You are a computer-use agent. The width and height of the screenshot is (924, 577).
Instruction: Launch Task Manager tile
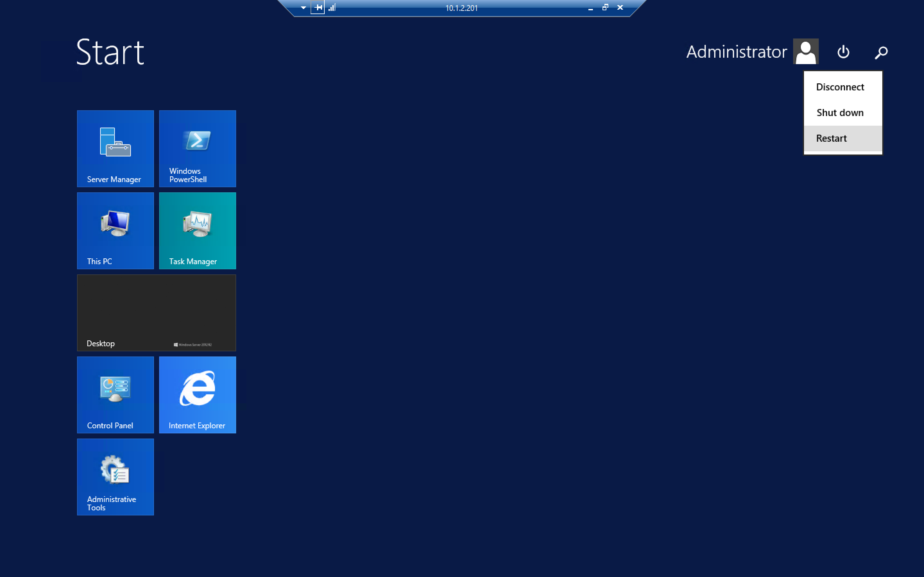pos(197,230)
